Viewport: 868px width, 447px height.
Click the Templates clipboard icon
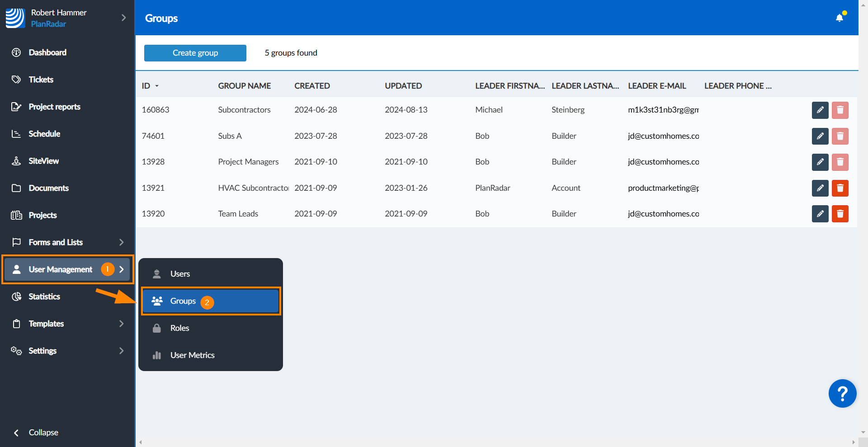tap(16, 324)
